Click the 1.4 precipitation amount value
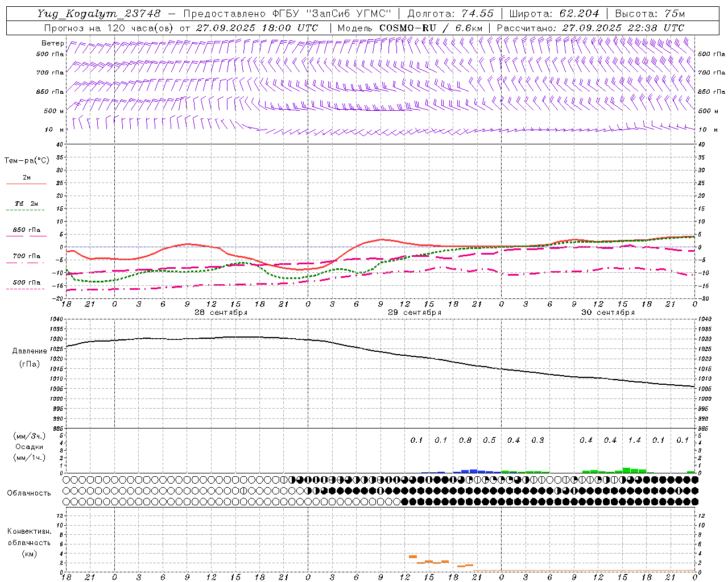The image size is (728, 582). pos(634,440)
